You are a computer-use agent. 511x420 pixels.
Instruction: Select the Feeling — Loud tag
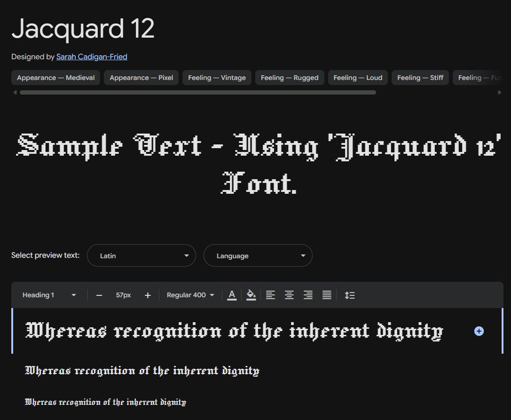point(358,78)
